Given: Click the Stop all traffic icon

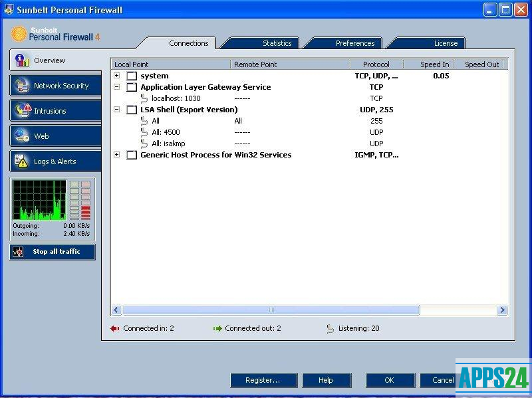Looking at the screenshot, I should [x=19, y=252].
